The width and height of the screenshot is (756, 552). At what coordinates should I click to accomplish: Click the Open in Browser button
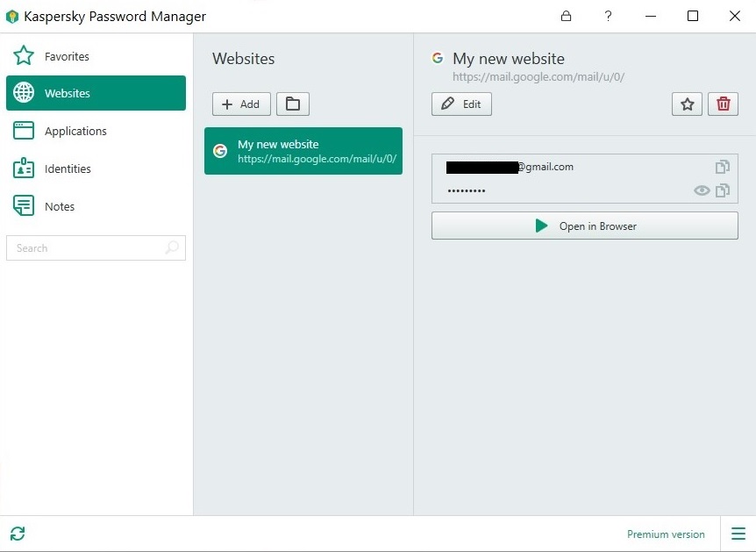click(x=584, y=226)
